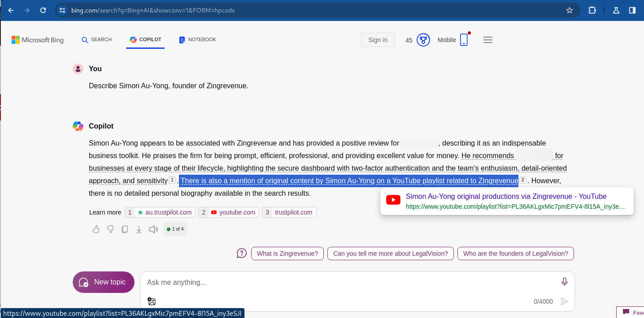Choose 'Who are the founders of LegalVision?'
Screen dimensions: 644x318
pyautogui.click(x=516, y=254)
